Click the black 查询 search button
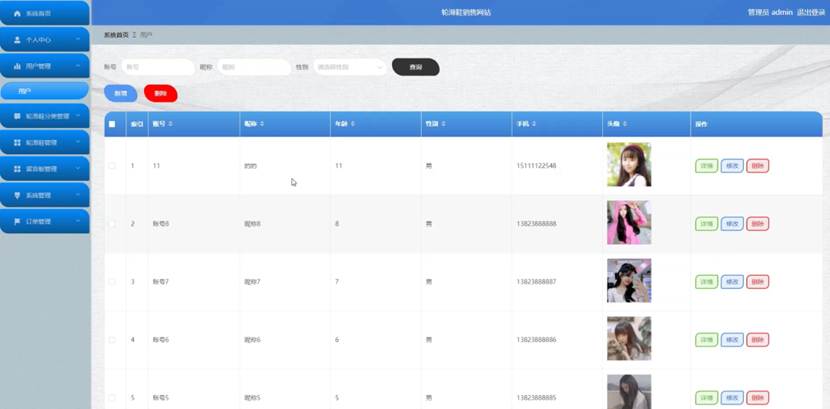Screen dimensions: 830x409 point(416,67)
